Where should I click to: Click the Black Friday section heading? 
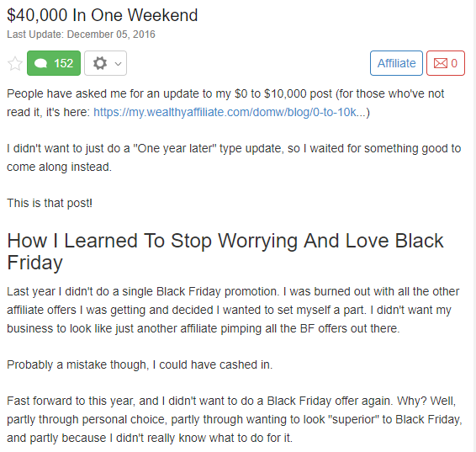click(x=225, y=252)
